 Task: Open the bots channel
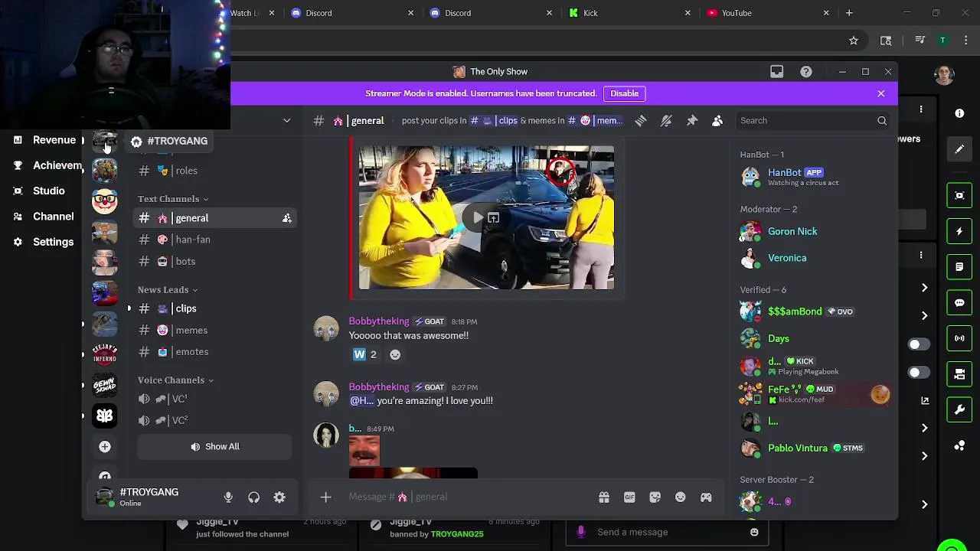215,261
